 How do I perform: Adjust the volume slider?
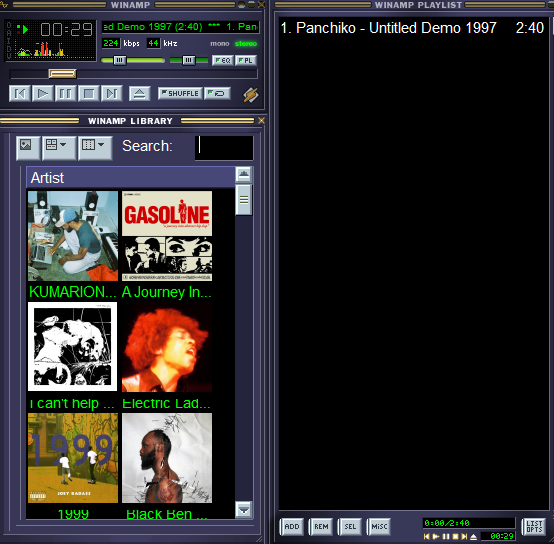133,60
